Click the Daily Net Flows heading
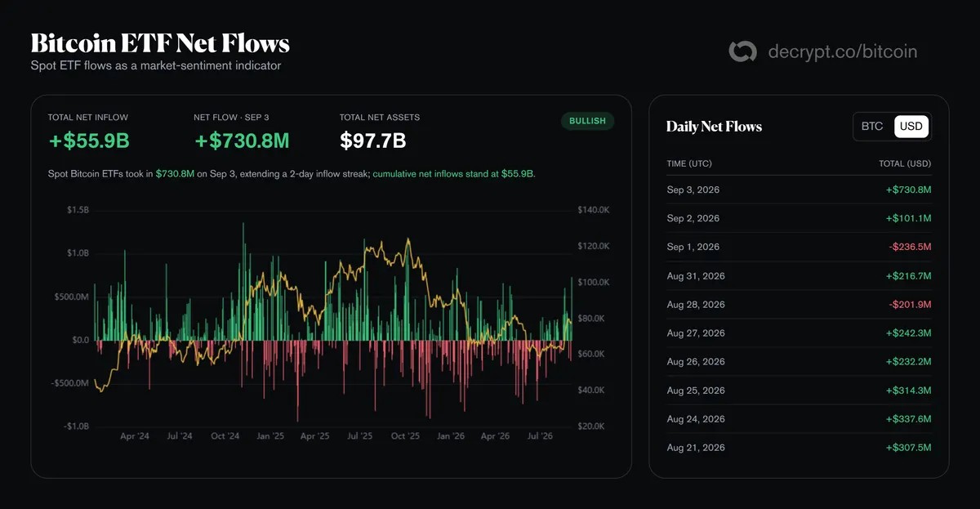 714,127
